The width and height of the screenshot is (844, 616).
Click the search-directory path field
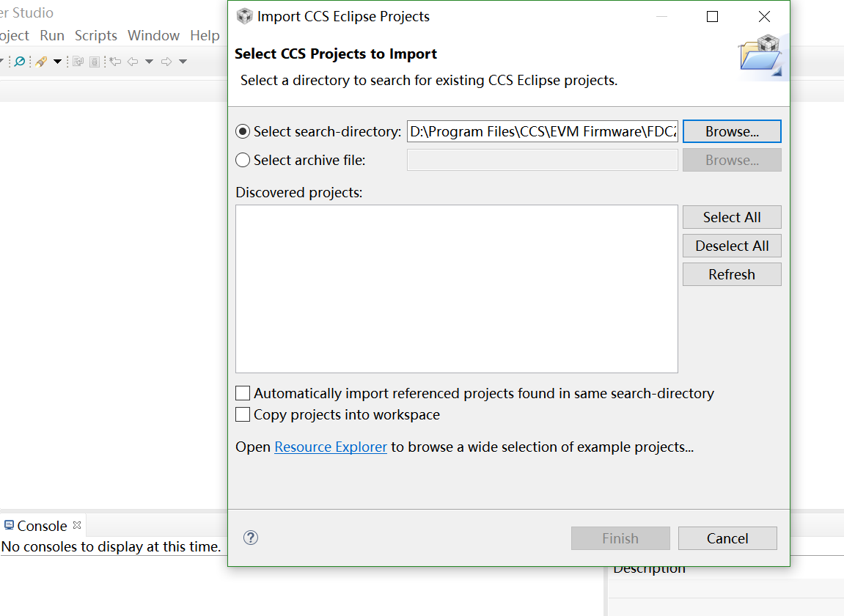(542, 132)
